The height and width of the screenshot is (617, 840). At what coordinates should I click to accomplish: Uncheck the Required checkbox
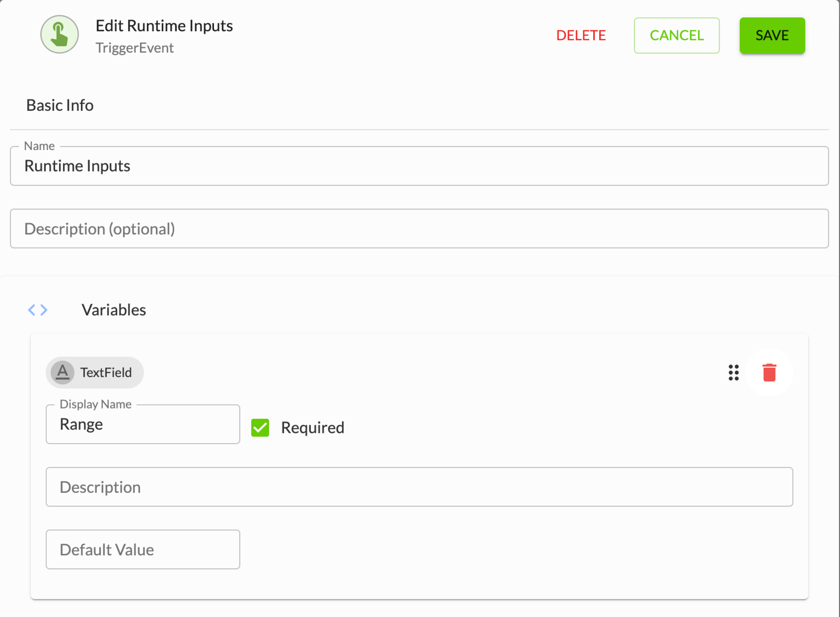point(260,428)
